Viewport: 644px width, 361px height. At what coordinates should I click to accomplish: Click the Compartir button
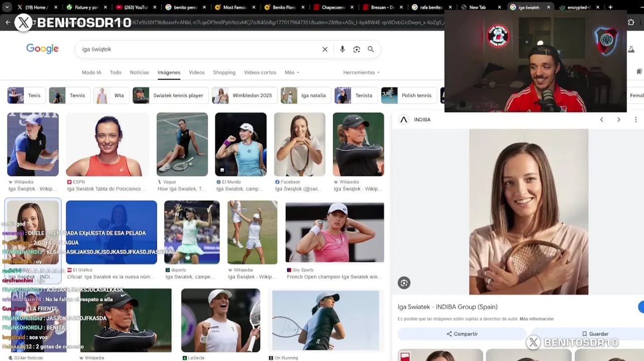[462, 333]
